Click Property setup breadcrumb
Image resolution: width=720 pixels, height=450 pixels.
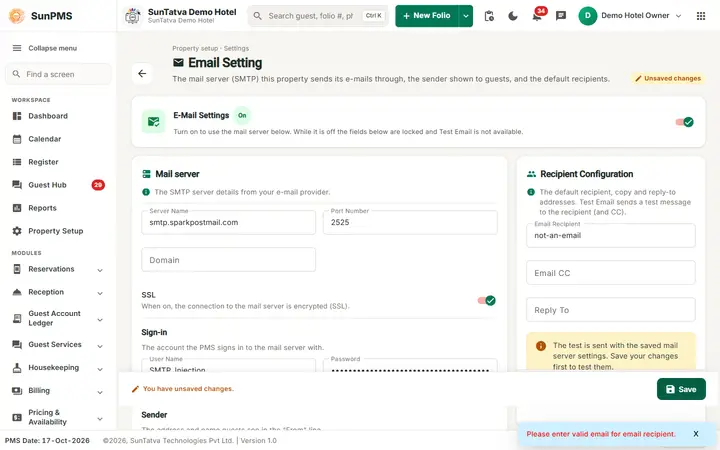coord(195,48)
